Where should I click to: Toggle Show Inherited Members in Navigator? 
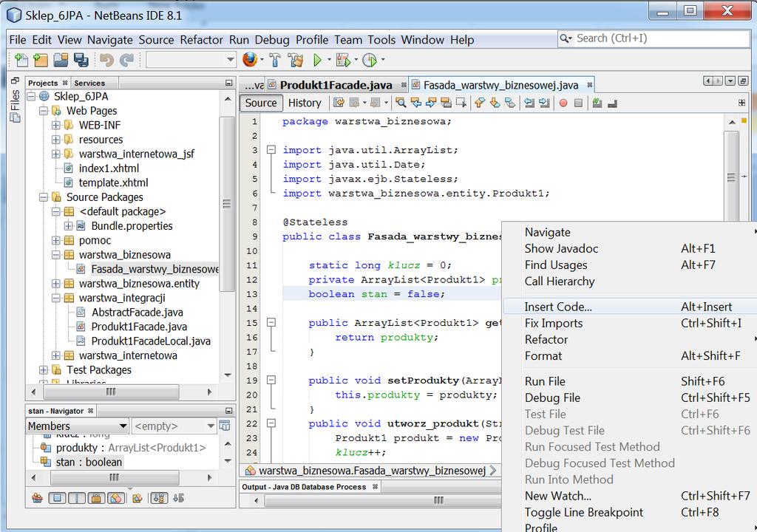pos(37,498)
